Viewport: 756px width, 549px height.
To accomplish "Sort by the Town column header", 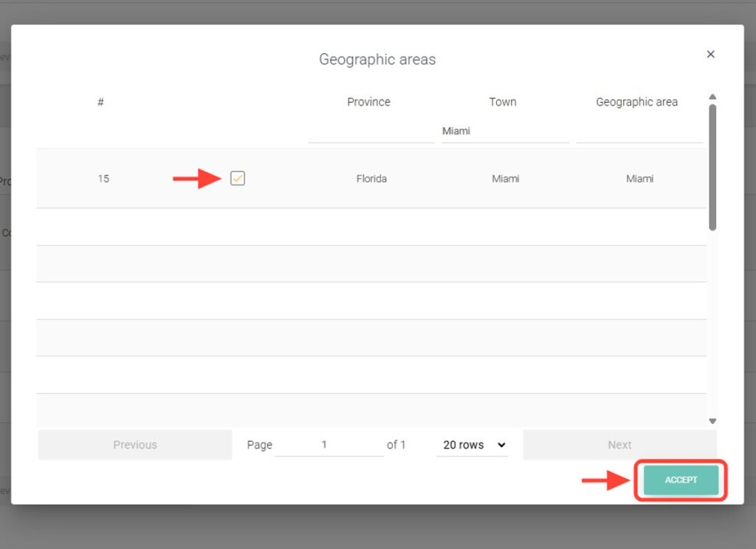I will click(503, 102).
